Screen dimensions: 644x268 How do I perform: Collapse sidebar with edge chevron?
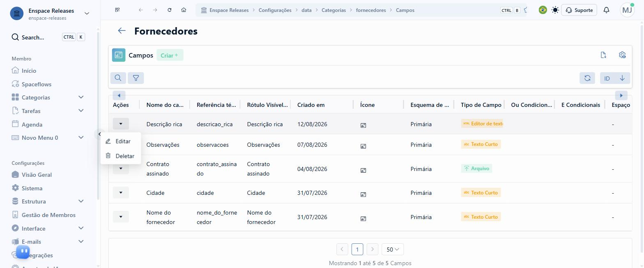(99, 134)
